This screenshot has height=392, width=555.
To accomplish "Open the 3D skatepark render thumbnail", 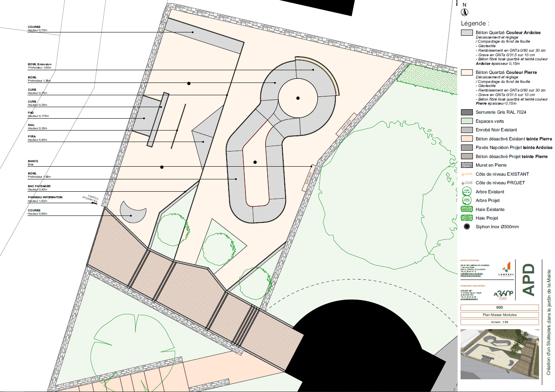I will [500, 354].
